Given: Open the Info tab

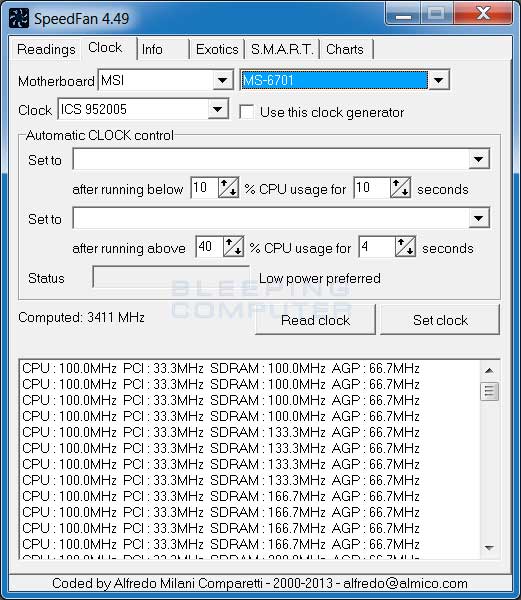Looking at the screenshot, I should pyautogui.click(x=163, y=49).
